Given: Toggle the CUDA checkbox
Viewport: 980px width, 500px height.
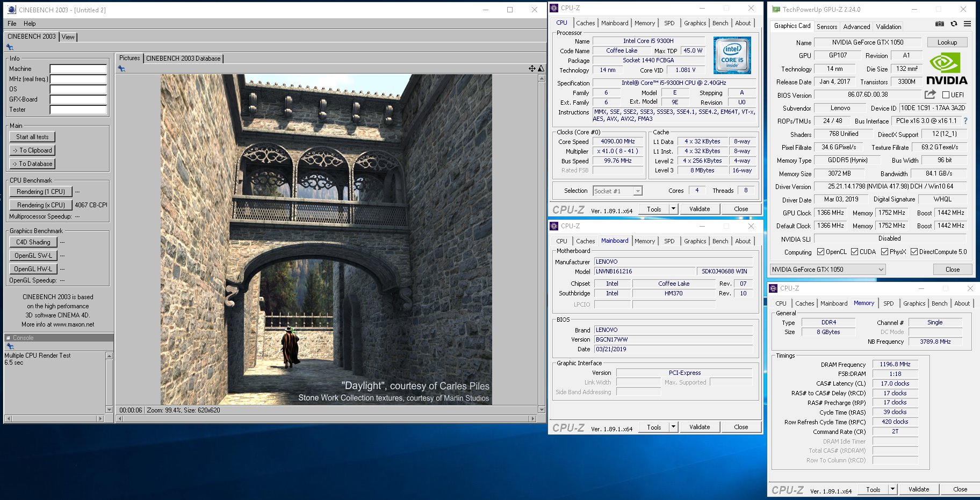Looking at the screenshot, I should 854,252.
